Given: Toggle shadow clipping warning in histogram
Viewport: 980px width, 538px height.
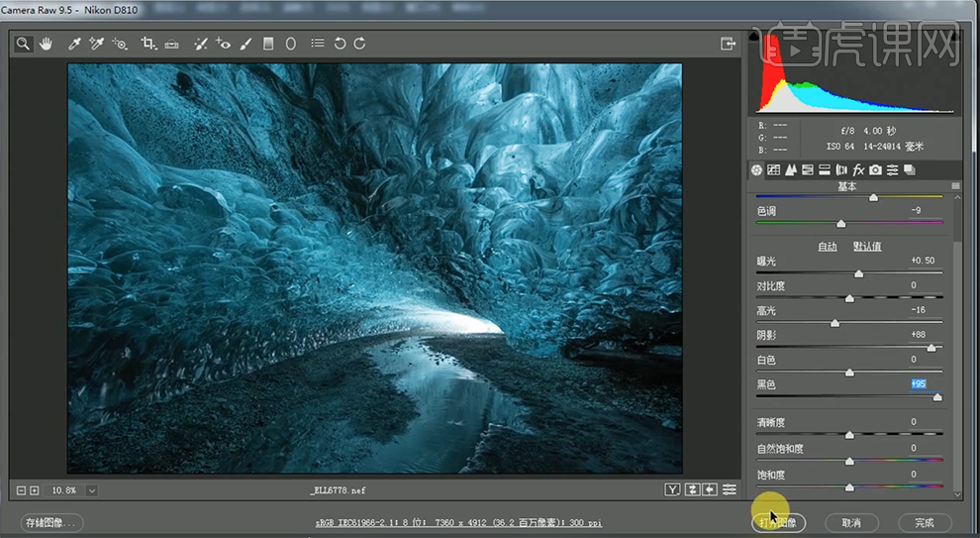Looking at the screenshot, I should tap(754, 37).
